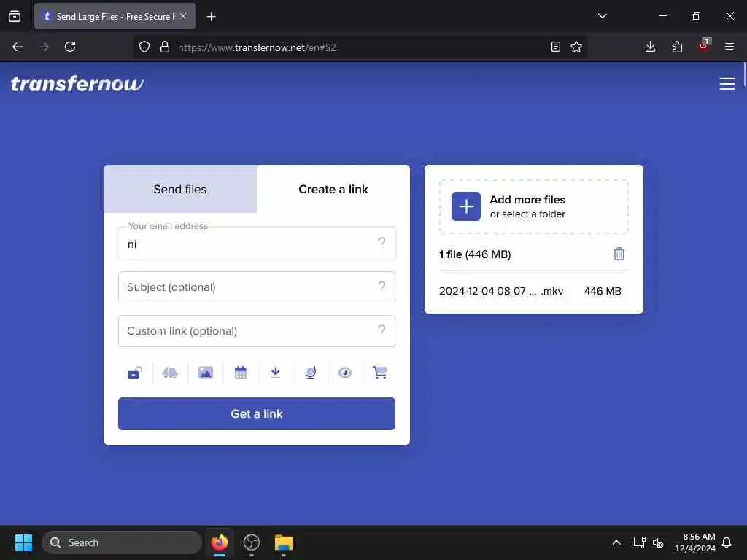Image resolution: width=747 pixels, height=560 pixels.
Task: Click the 446 MB file size value
Action: 603,291
